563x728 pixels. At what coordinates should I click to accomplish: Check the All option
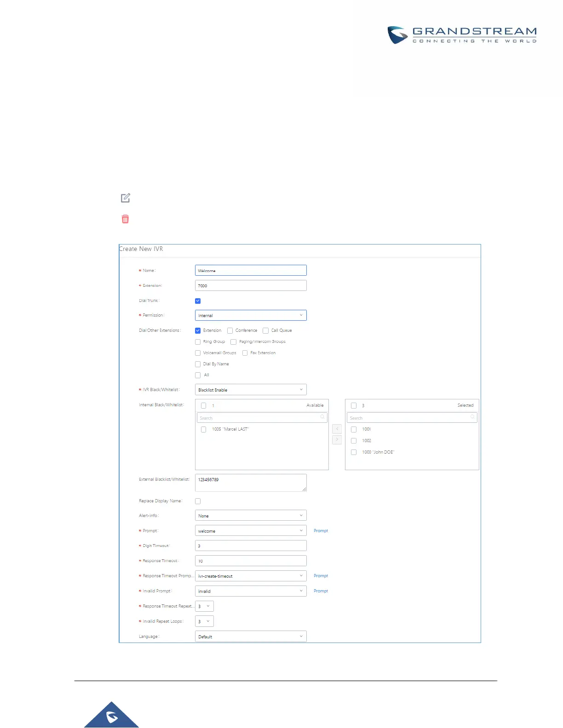[198, 375]
